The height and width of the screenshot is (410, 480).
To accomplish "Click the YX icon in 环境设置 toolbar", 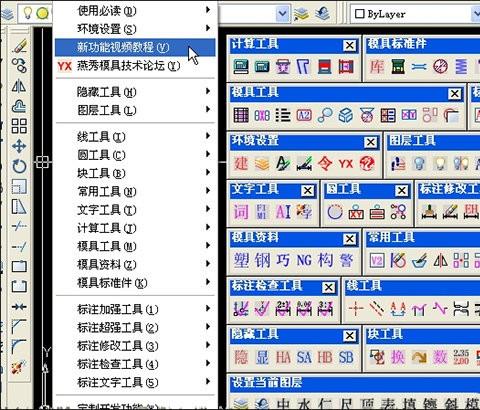I will [346, 164].
